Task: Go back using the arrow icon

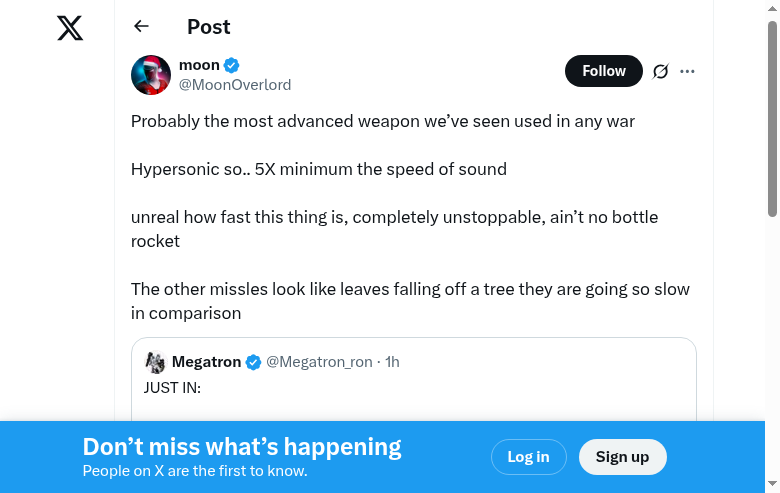Action: click(141, 27)
